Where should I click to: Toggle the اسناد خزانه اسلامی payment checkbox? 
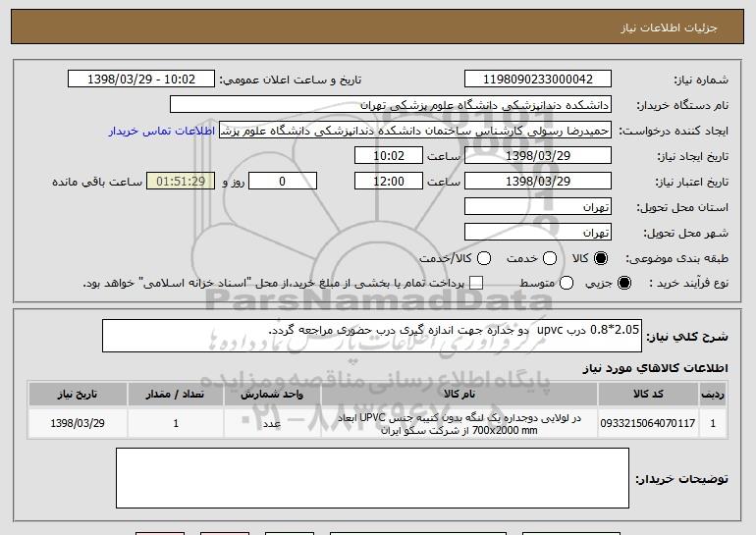coord(476,283)
